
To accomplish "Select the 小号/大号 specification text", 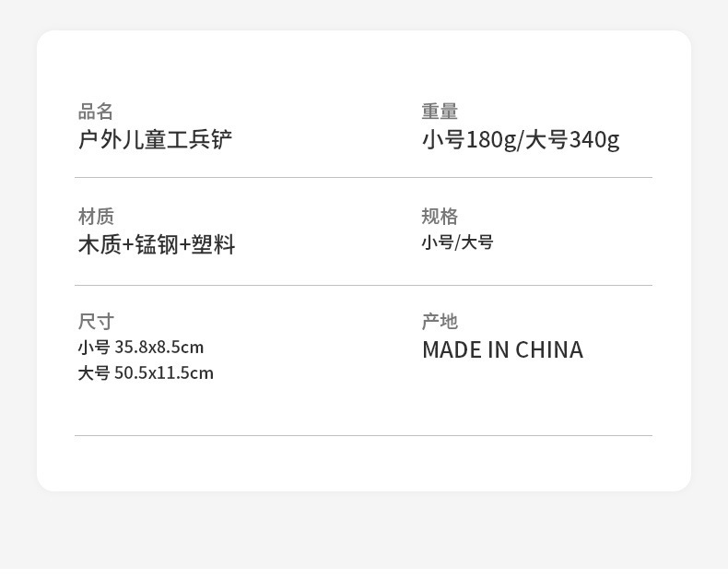I will click(x=457, y=242).
